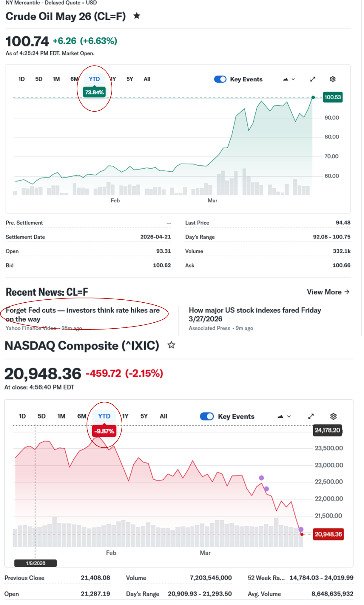Select 1D range on crude oil chart

pos(21,79)
